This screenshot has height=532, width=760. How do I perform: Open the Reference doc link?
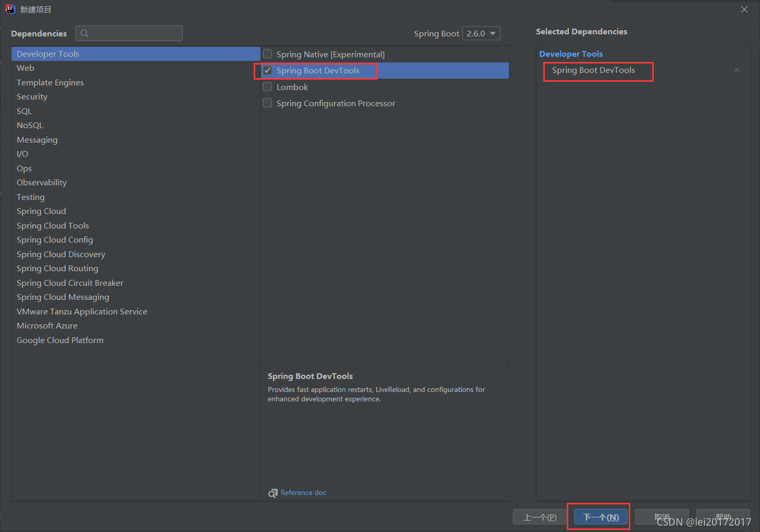303,492
